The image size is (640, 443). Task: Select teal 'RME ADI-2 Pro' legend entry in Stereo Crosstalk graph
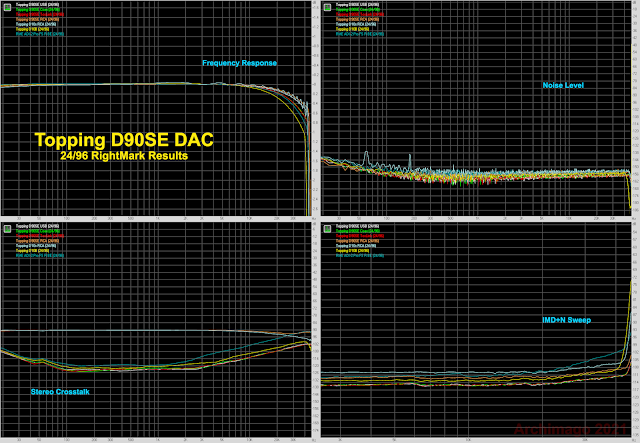[40, 256]
